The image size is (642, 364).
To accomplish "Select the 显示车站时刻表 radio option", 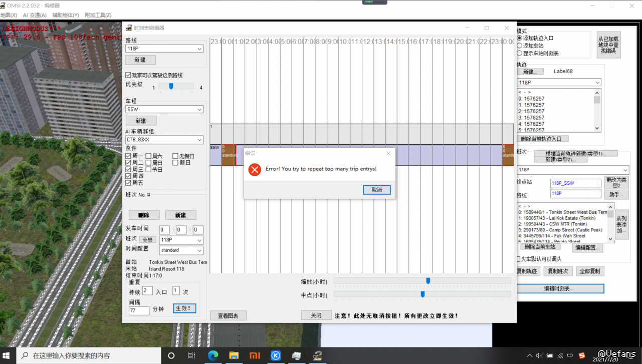I will click(519, 53).
